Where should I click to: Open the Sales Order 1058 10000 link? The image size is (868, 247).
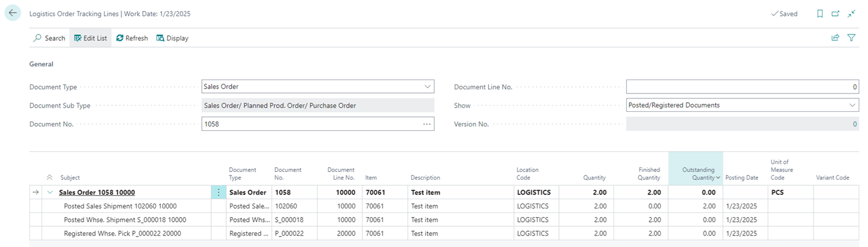[x=97, y=192]
